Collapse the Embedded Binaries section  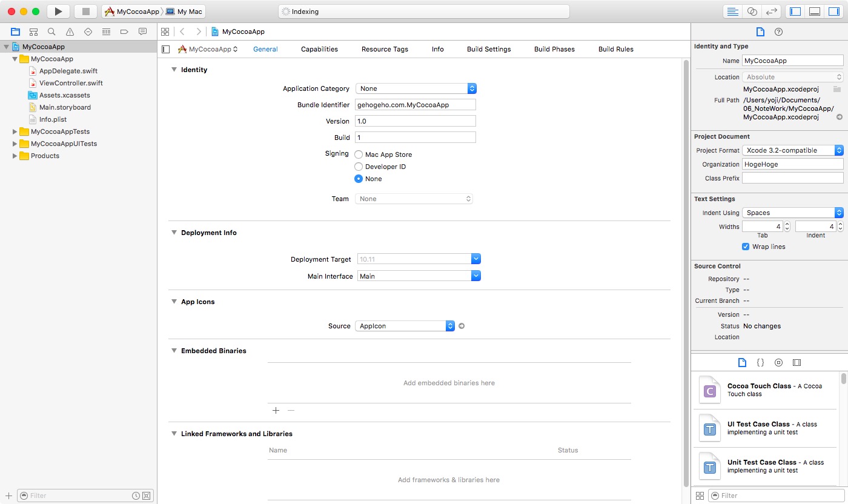pyautogui.click(x=174, y=351)
